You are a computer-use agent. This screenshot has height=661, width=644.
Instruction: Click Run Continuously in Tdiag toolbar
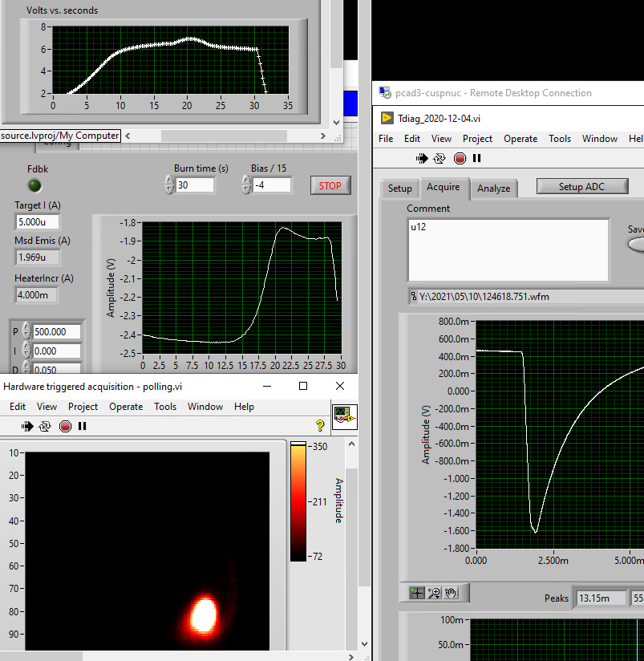pos(441,159)
